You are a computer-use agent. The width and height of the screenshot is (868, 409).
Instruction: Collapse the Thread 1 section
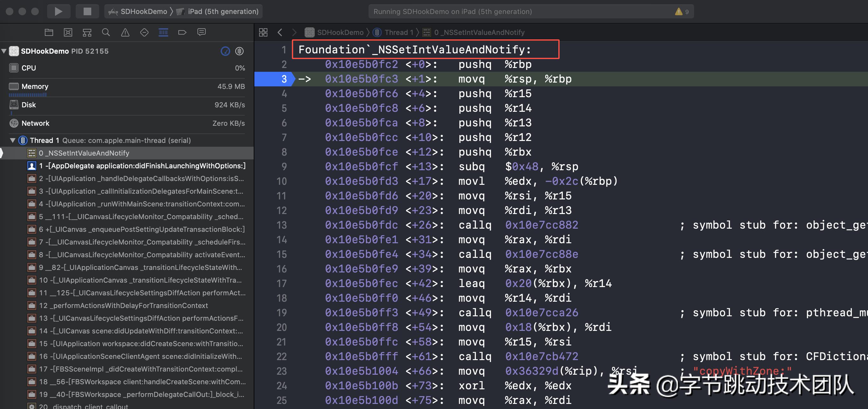pos(12,140)
